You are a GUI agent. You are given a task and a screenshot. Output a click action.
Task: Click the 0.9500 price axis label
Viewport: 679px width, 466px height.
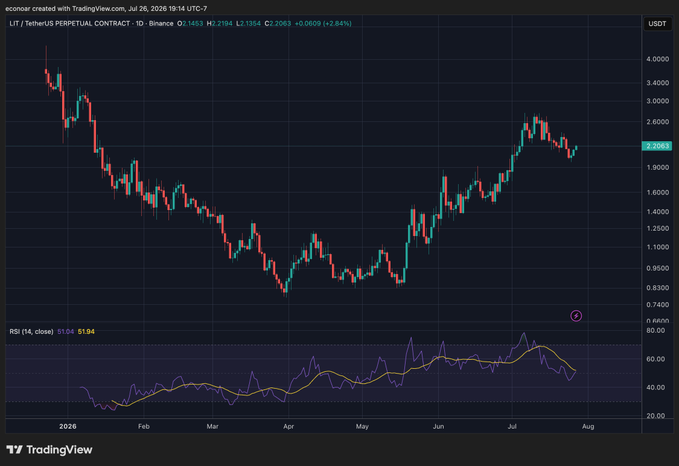coord(657,268)
